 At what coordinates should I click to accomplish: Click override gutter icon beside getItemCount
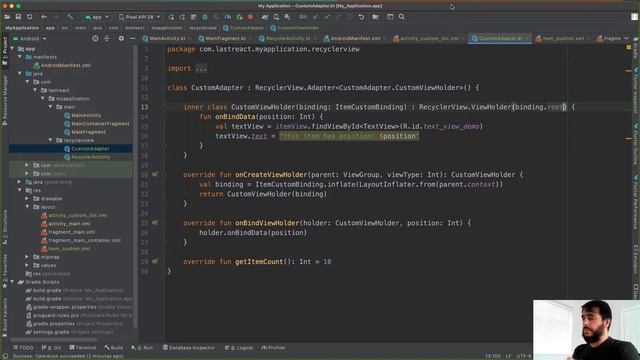[155, 261]
